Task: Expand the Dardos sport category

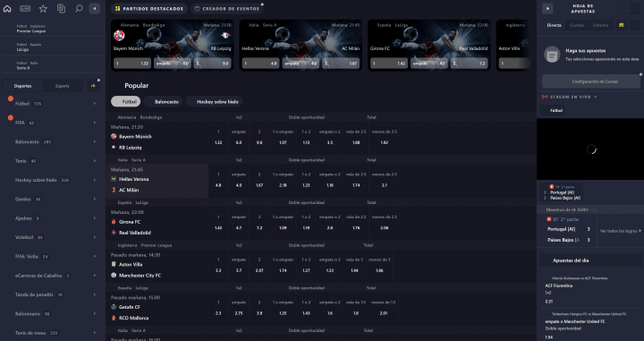Action: point(52,200)
